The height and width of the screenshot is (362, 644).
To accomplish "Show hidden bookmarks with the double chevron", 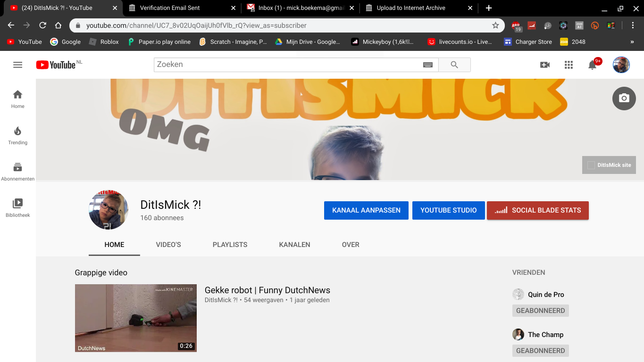I will pos(632,42).
